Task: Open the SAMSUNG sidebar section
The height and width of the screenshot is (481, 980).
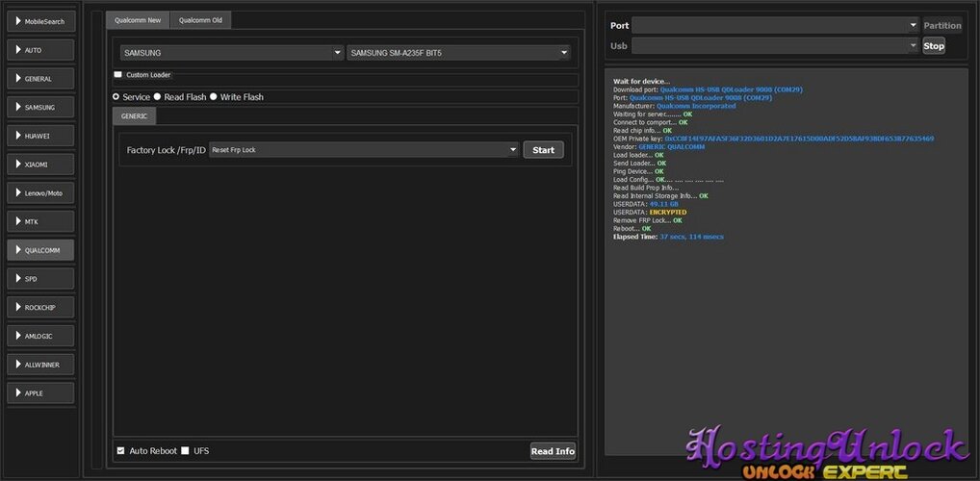Action: (x=40, y=107)
